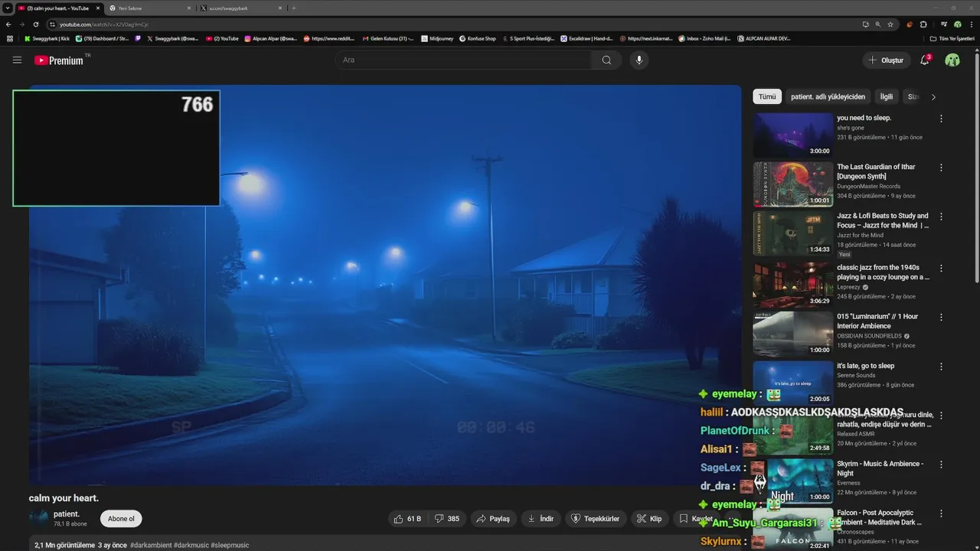Open a new browser tab with plus
Image resolution: width=980 pixels, height=551 pixels.
(294, 8)
